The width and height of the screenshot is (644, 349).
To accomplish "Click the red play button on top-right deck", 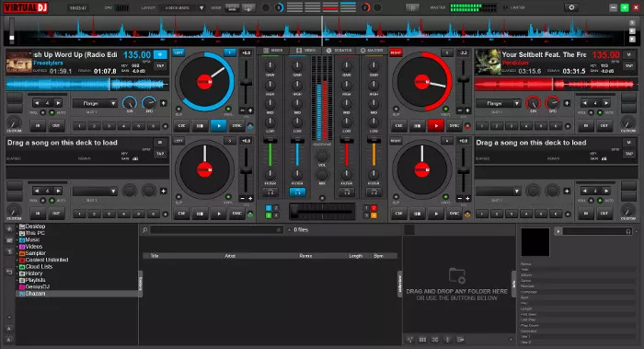I will [x=436, y=126].
